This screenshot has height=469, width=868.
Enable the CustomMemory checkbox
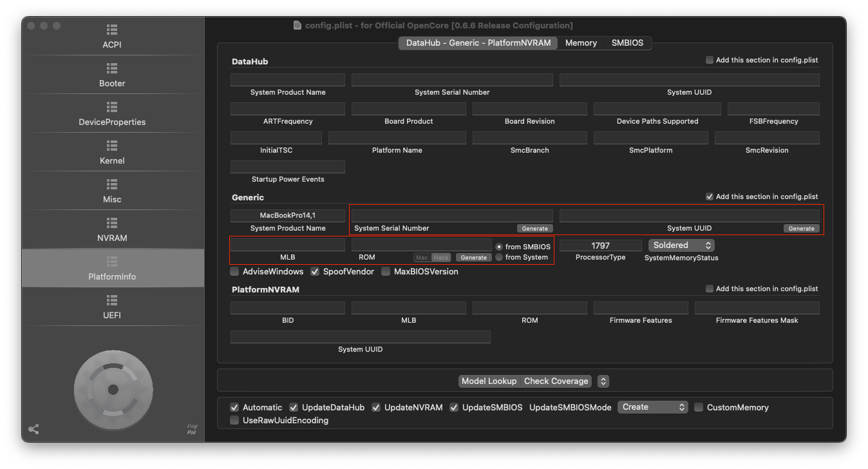(x=699, y=407)
